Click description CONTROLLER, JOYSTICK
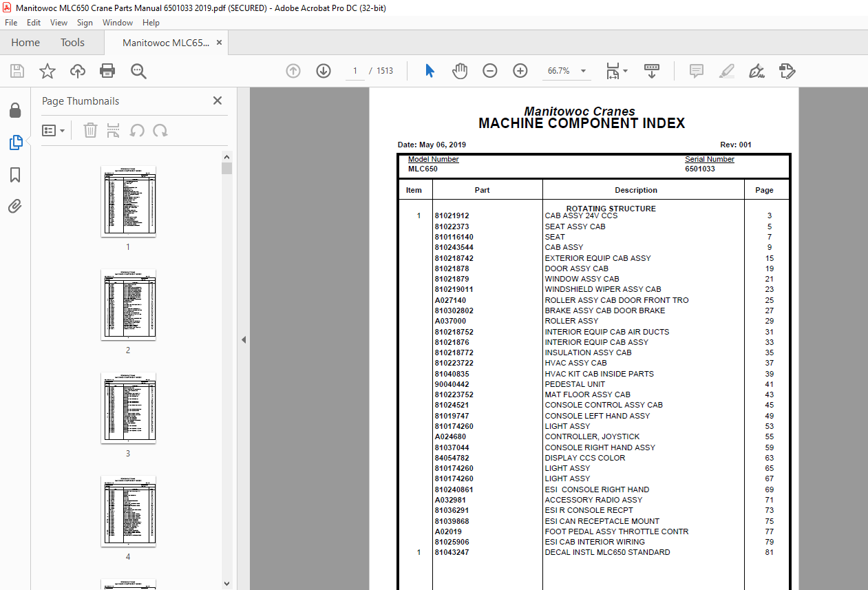This screenshot has width=868, height=590. coord(592,436)
